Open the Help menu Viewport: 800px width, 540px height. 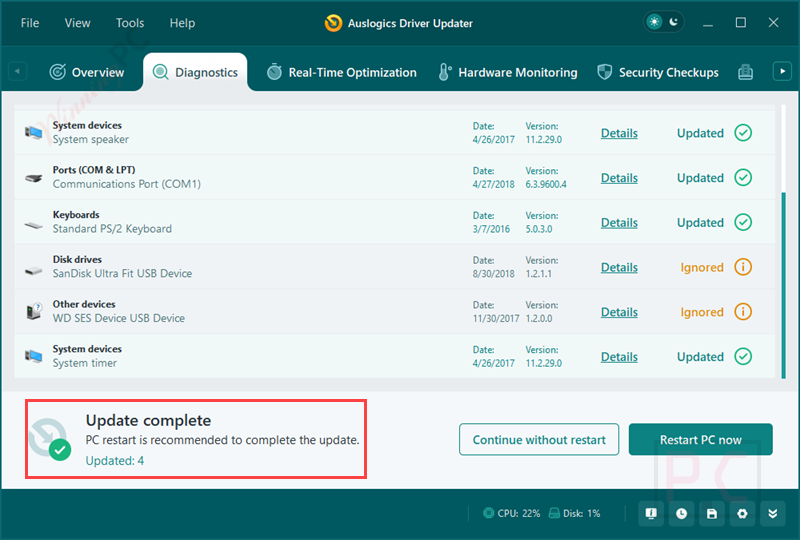pyautogui.click(x=182, y=23)
